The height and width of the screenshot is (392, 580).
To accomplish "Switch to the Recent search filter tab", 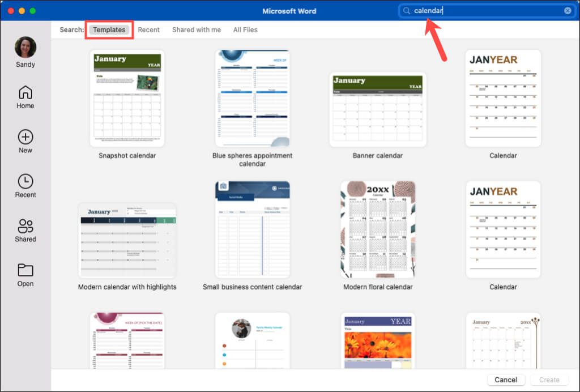I will tap(149, 29).
